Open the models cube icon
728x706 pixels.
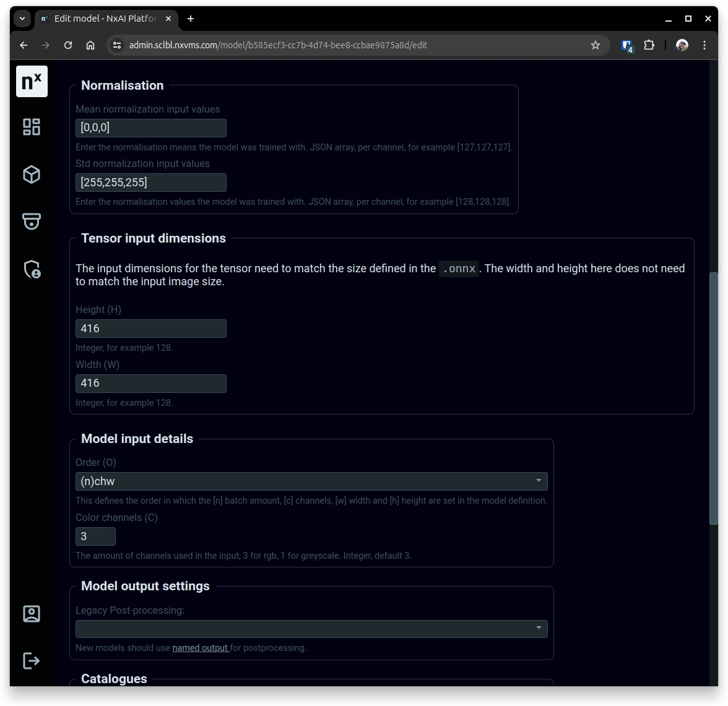click(x=32, y=174)
